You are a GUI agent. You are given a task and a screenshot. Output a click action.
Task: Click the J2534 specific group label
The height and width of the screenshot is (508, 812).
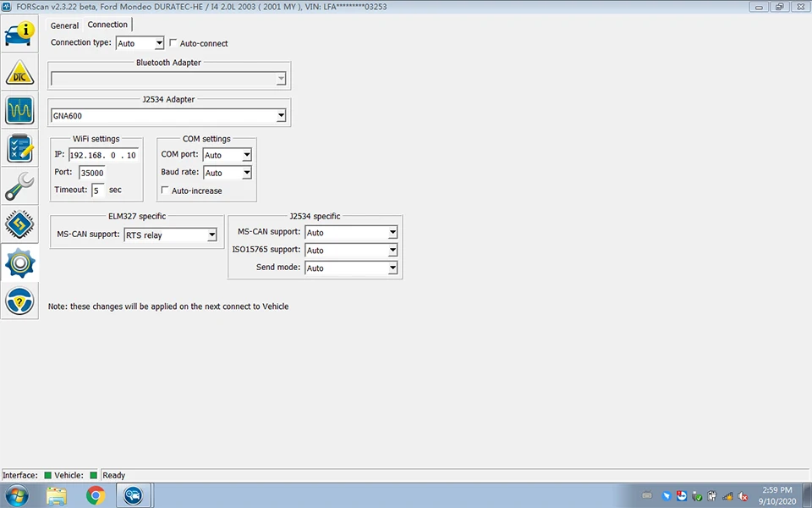click(x=315, y=216)
